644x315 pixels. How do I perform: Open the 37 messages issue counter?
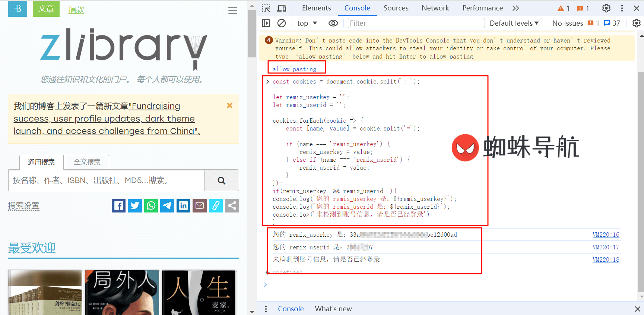click(612, 23)
